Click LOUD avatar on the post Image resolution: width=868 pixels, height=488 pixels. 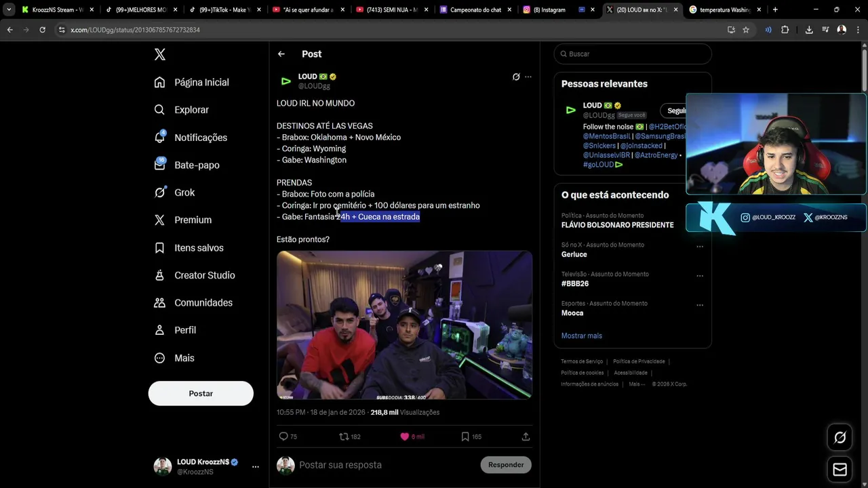(285, 81)
